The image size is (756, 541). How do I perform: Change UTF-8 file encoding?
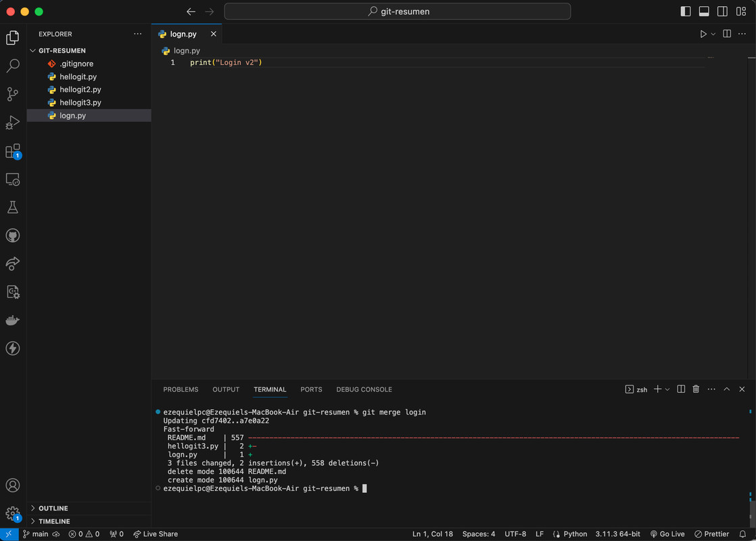[x=515, y=534]
